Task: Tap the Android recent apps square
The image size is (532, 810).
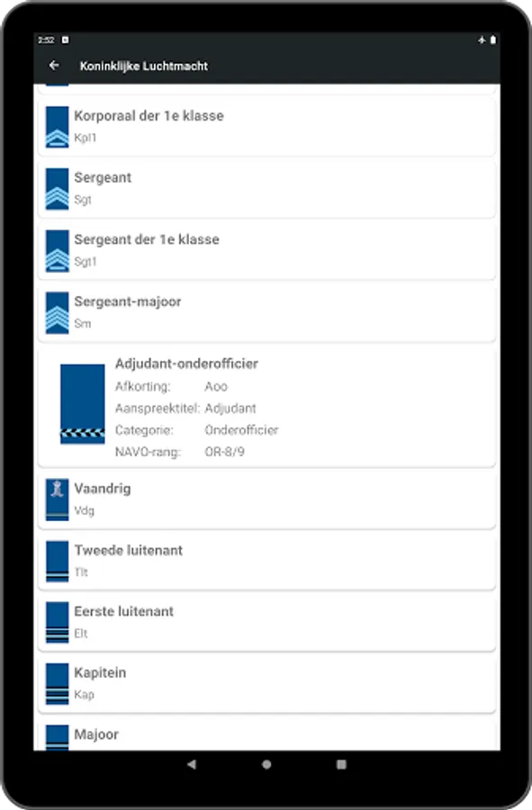Action: tap(341, 764)
